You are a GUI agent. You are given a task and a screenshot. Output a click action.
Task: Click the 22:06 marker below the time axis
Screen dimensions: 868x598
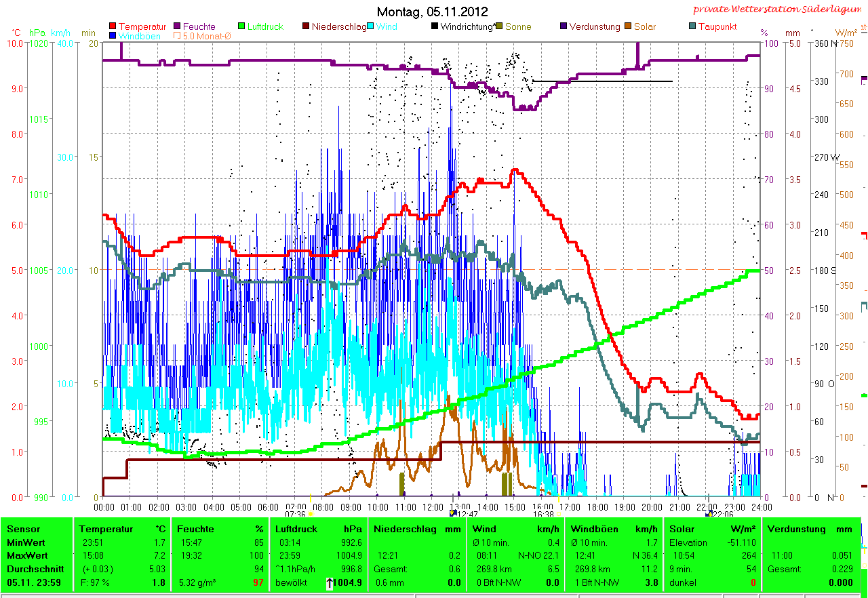[709, 514]
